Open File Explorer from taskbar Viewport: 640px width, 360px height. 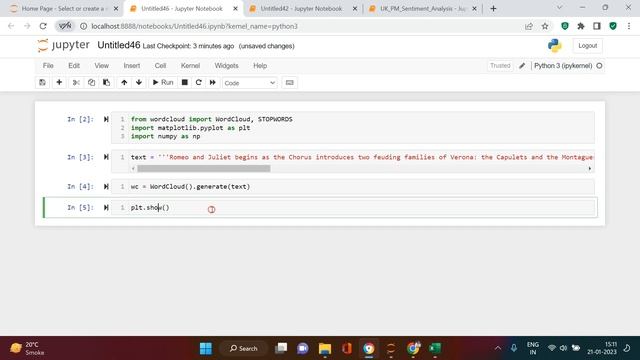(325, 348)
